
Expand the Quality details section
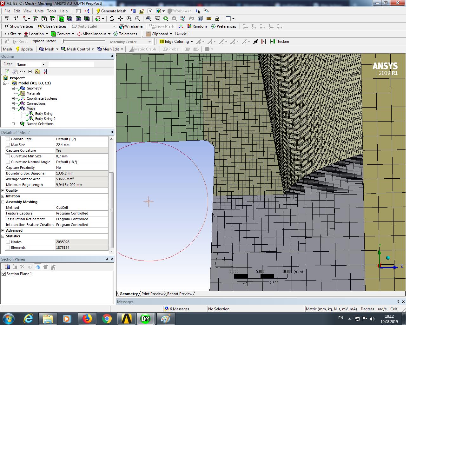coord(3,190)
